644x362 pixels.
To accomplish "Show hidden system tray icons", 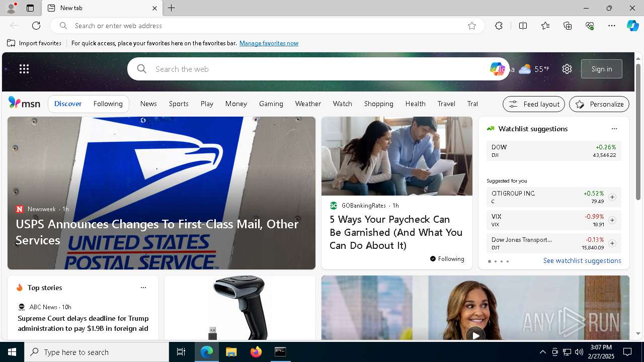I will (542, 352).
